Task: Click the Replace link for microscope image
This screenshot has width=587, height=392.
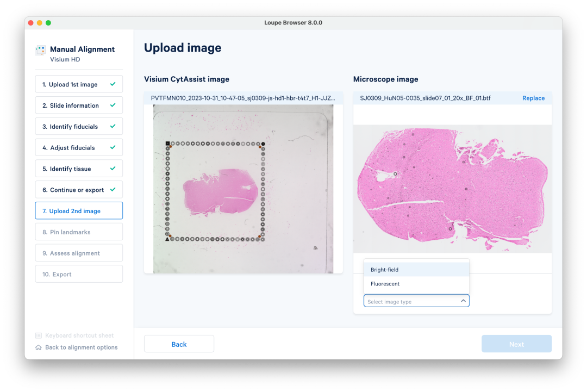Action: click(533, 98)
